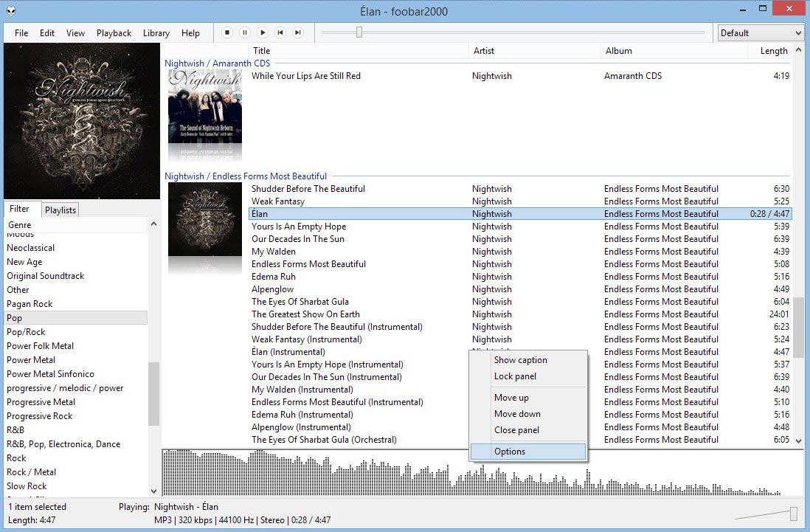Select track Shudder Before The Beautiful
This screenshot has width=810, height=532.
pyautogui.click(x=520, y=189)
